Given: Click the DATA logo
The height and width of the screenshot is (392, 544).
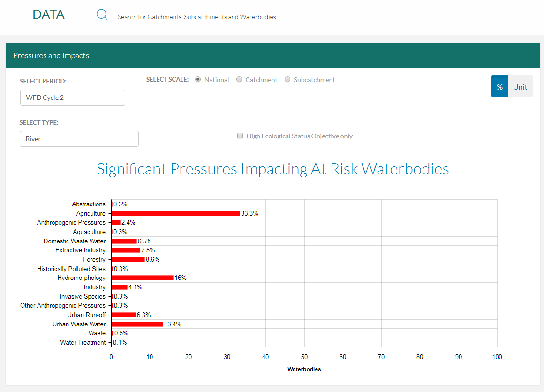Looking at the screenshot, I should (x=48, y=15).
